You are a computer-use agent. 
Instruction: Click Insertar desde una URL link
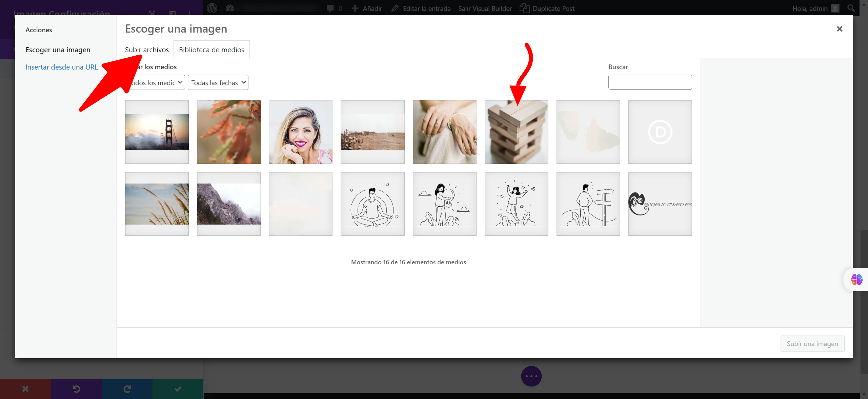point(61,67)
